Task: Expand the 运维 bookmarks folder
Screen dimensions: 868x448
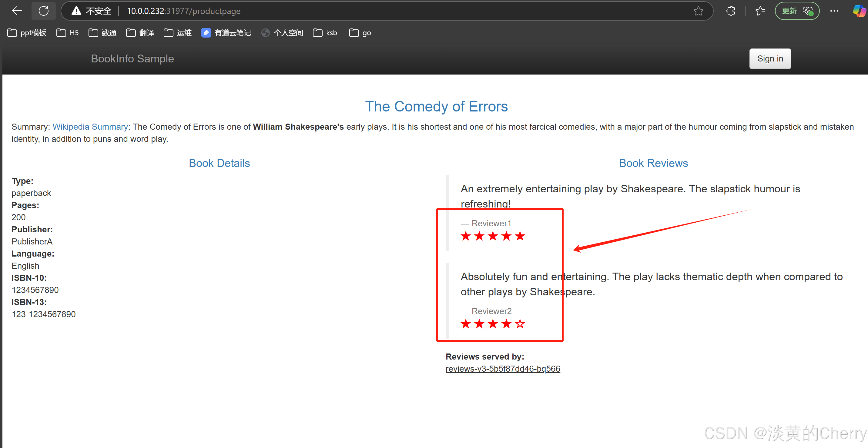Action: tap(178, 33)
